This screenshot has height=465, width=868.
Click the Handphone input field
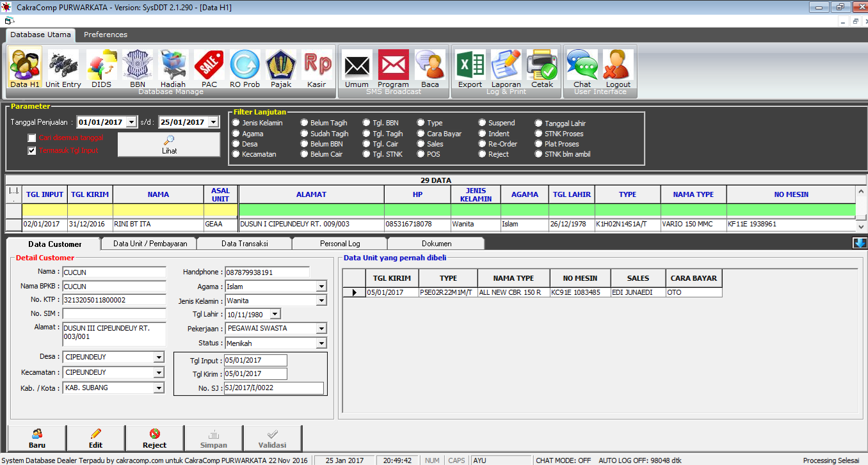[x=266, y=272]
